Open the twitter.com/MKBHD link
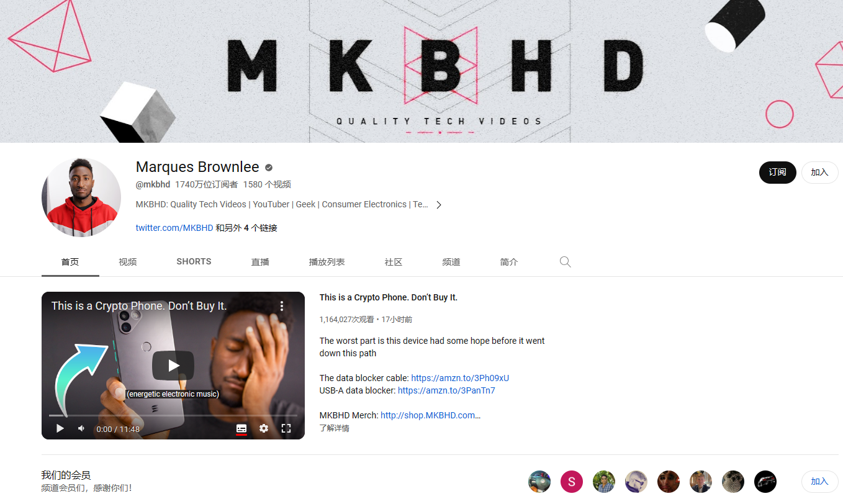843x504 pixels. (x=174, y=228)
